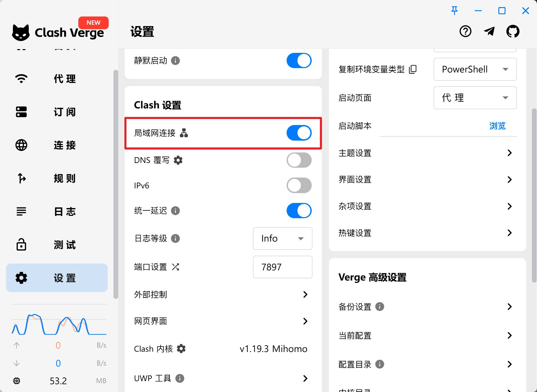The image size is (537, 392).
Task: Enable the DNS 覆写 switch
Action: click(x=299, y=160)
